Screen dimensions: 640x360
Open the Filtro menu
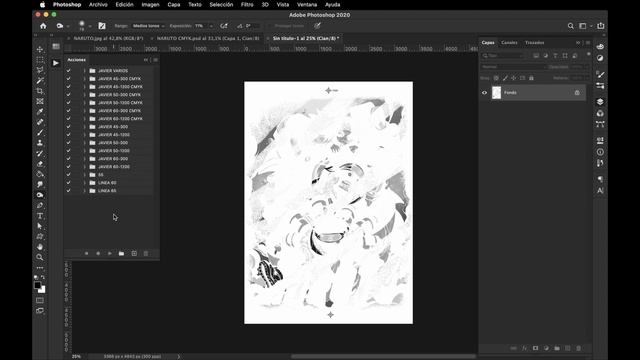coord(247,4)
